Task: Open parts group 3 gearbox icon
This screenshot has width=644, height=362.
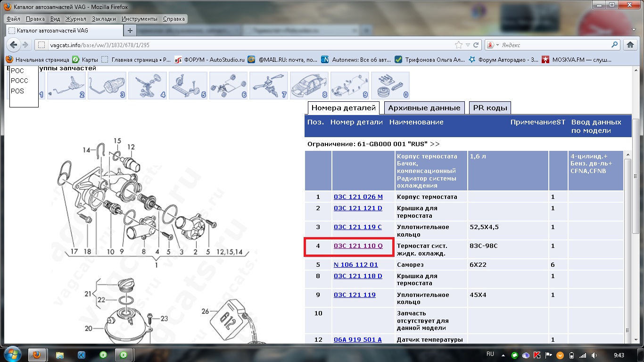Action: (107, 85)
